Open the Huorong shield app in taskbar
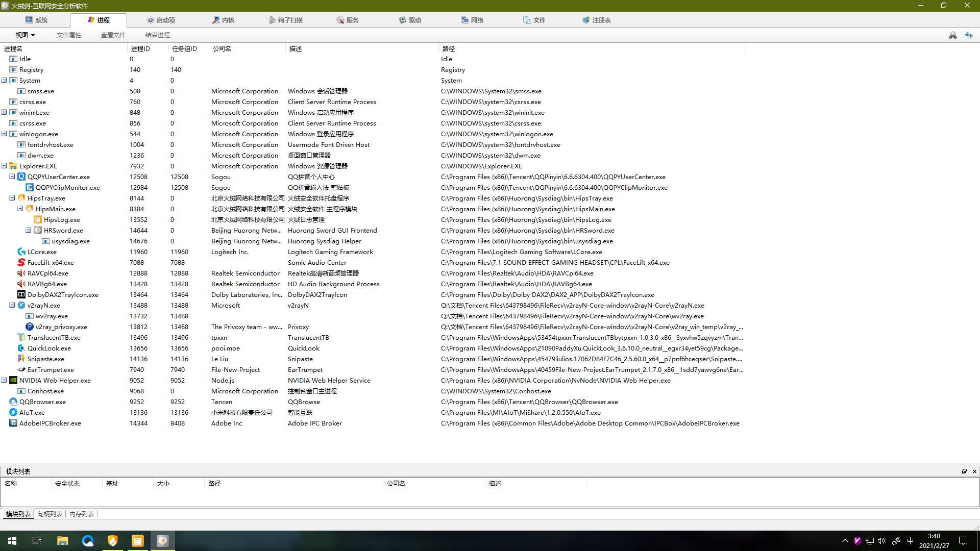This screenshot has width=980, height=551. point(113,541)
